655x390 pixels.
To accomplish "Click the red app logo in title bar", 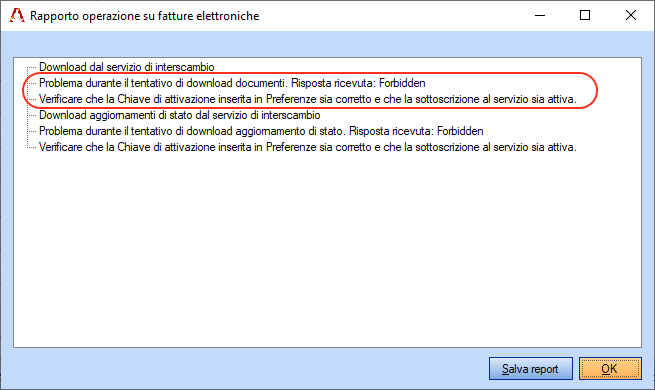I will click(17, 15).
